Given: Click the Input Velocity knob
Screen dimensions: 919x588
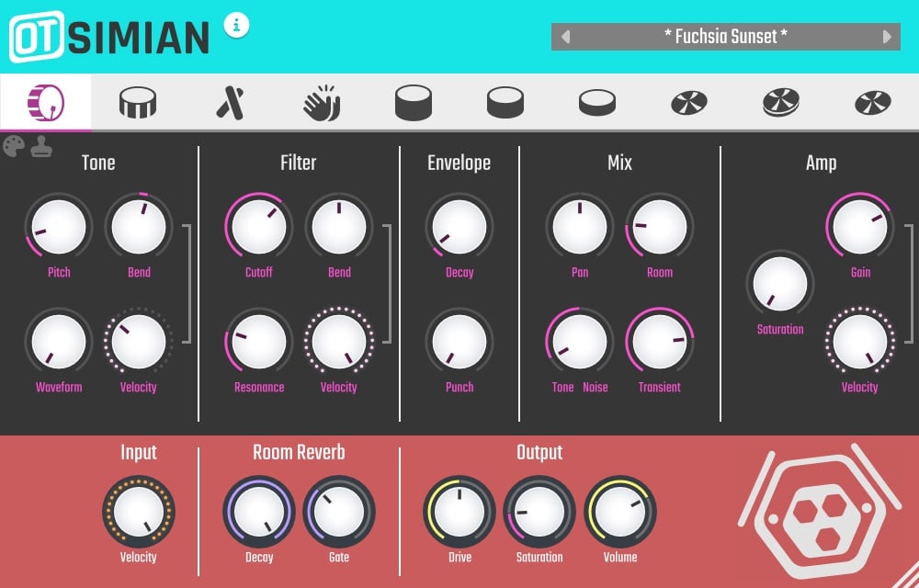Looking at the screenshot, I should tap(139, 511).
